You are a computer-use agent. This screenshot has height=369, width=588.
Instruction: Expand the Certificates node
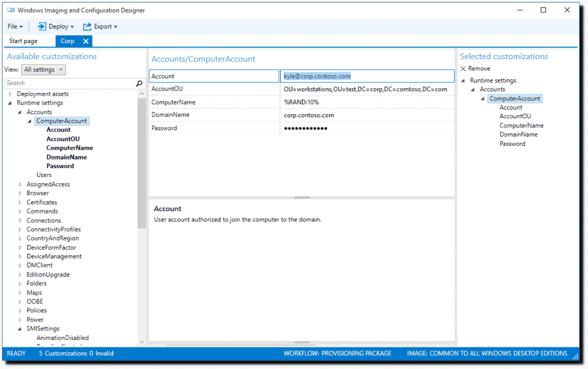coord(20,203)
